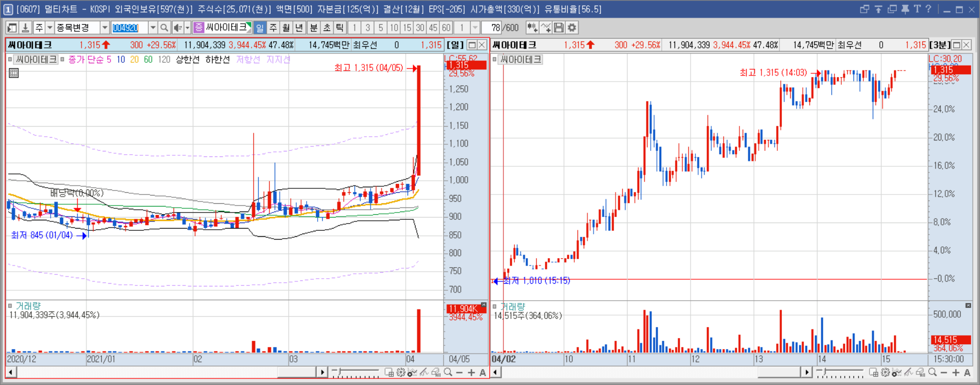Click the toolbar icon left of the save icon
The width and height of the screenshot is (980, 385).
546,28
